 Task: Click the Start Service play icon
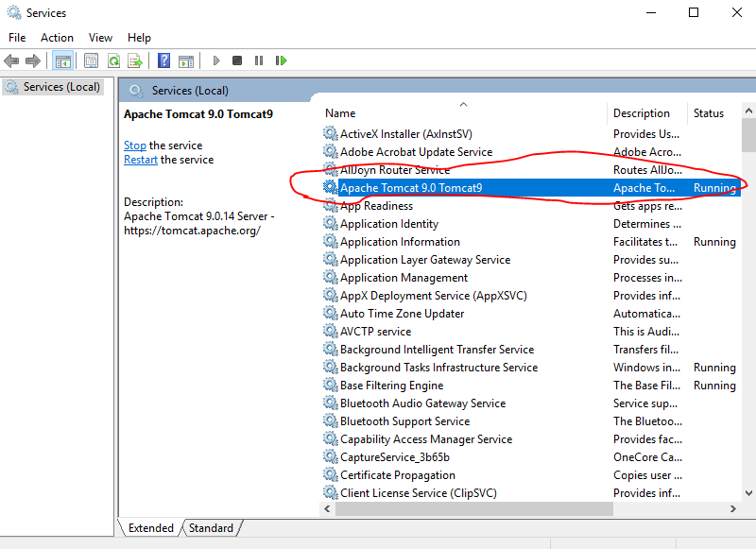(x=216, y=60)
